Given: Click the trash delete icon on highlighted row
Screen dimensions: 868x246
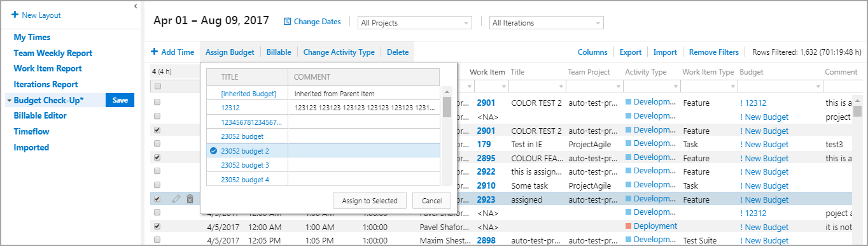Looking at the screenshot, I should point(190,199).
